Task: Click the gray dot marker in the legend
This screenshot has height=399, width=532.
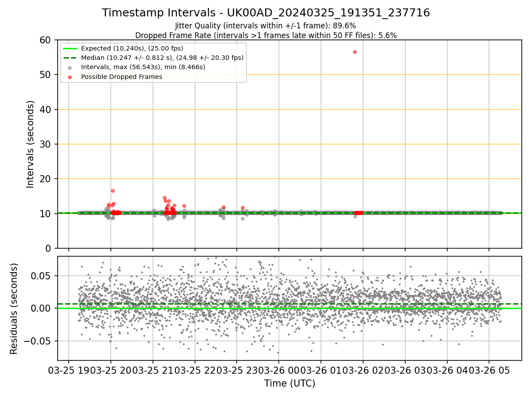Action: (x=70, y=67)
